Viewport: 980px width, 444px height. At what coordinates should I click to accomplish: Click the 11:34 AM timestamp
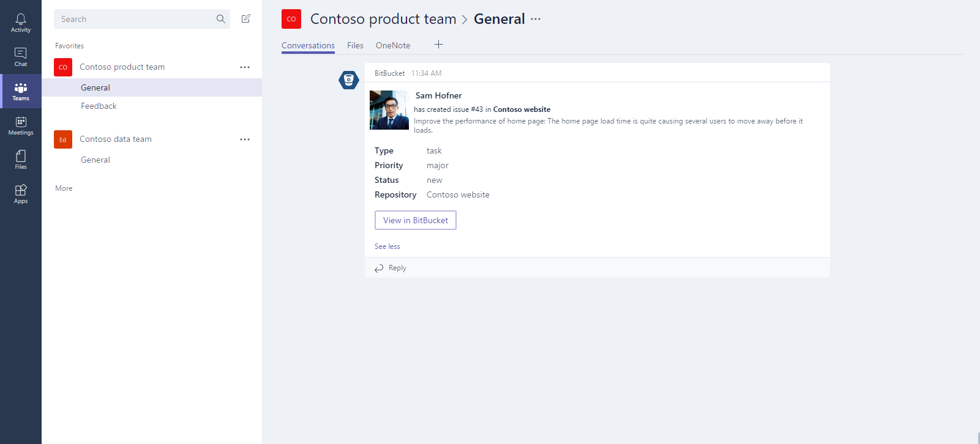tap(427, 73)
